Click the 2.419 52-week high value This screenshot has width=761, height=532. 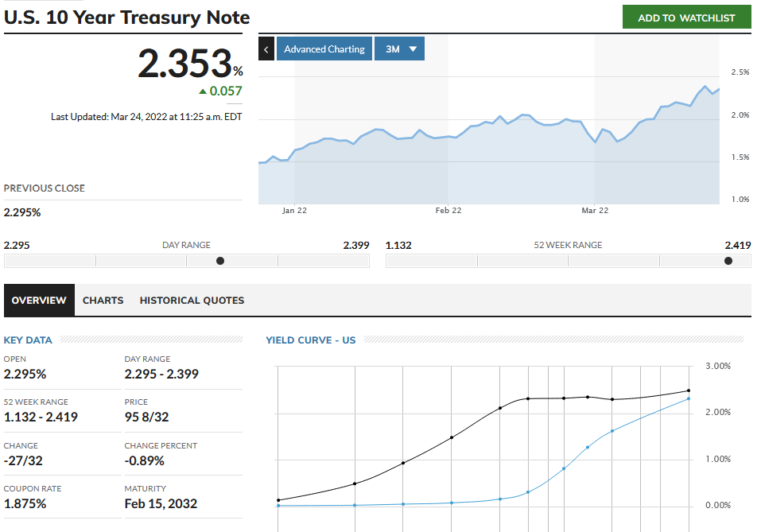pos(738,246)
